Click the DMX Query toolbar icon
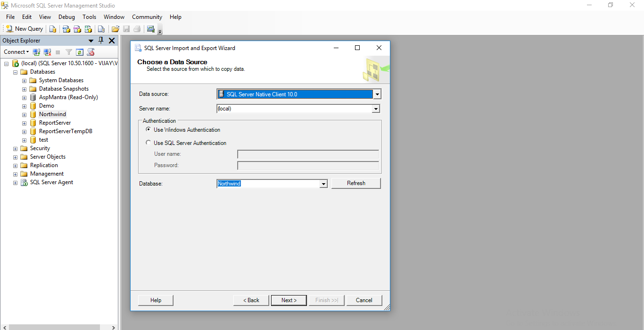644x330 pixels. tap(77, 29)
